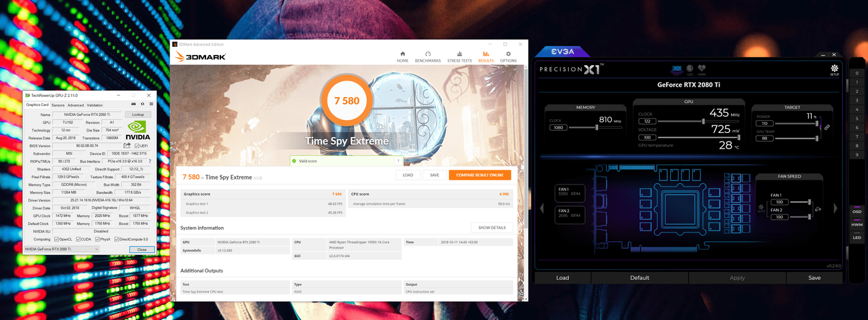Toggle OpenCL checkbox in GPU-Z

[x=57, y=239]
